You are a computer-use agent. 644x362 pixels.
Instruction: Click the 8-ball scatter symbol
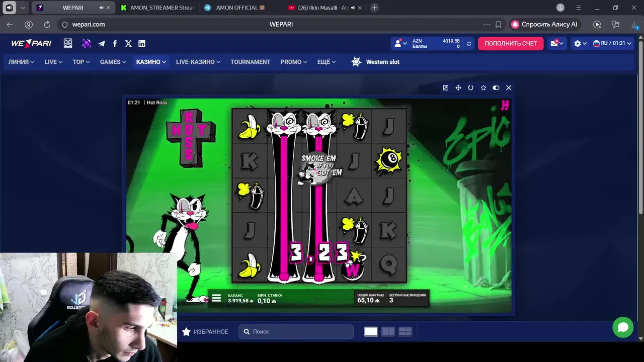(x=389, y=160)
